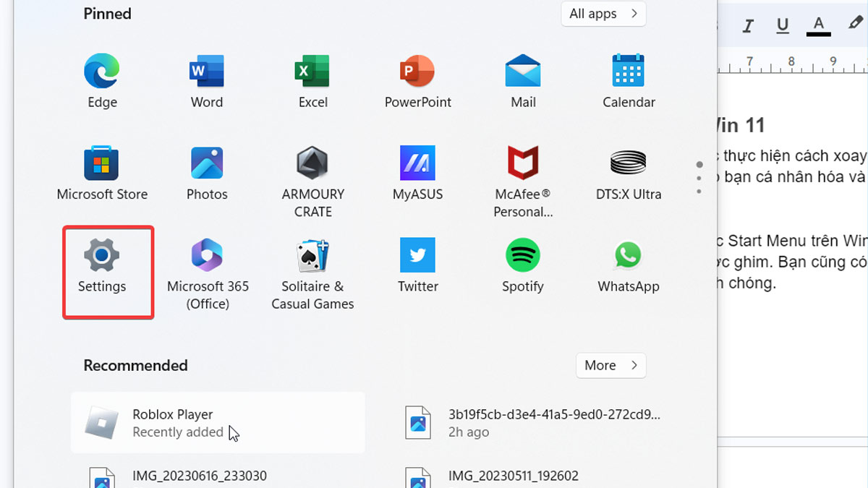Screen dimensions: 868x488
Task: Click the Recommended section heading
Action: pyautogui.click(x=135, y=365)
